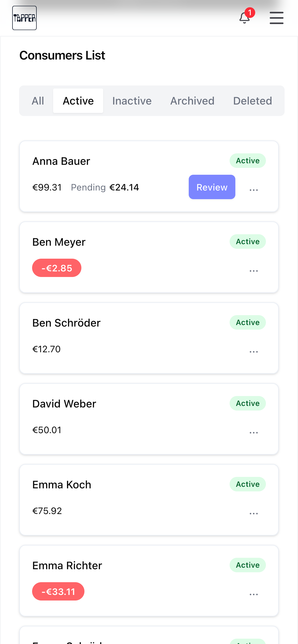Viewport: 298px width, 644px height.
Task: Click Emma Koch's Active status badge
Action: tap(248, 484)
